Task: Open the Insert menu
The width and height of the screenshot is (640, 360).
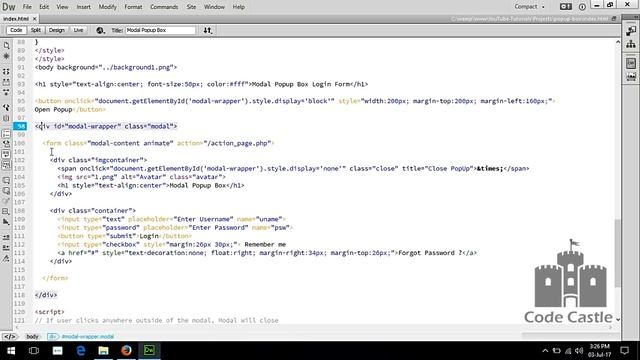Action: click(84, 7)
